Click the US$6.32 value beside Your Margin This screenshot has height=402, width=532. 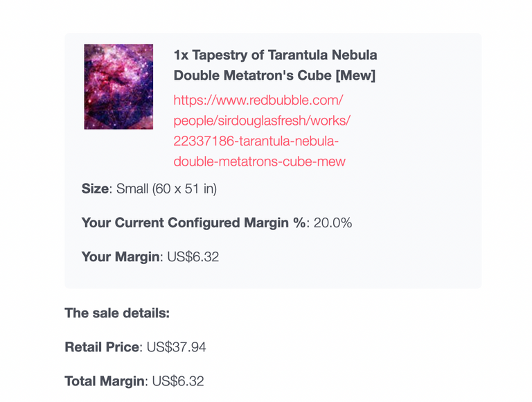pos(193,256)
